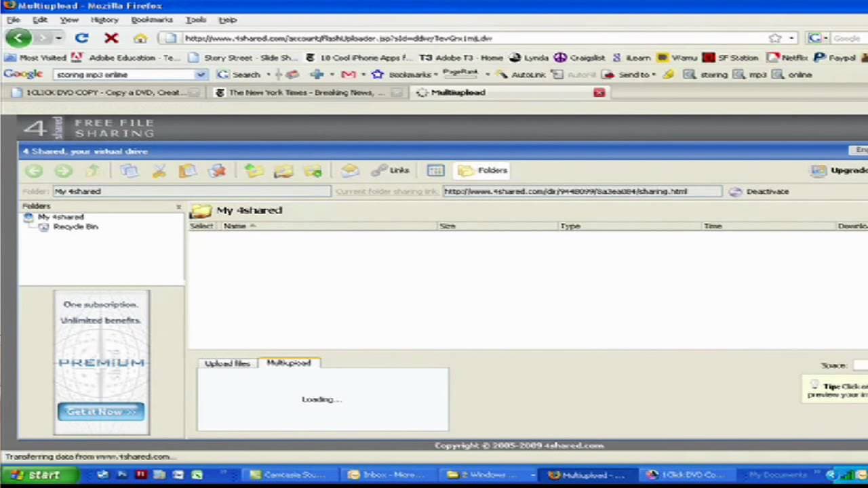Click the new folder icon in 4shared toolbar
Viewport: 868px width, 488px height.
pos(283,171)
